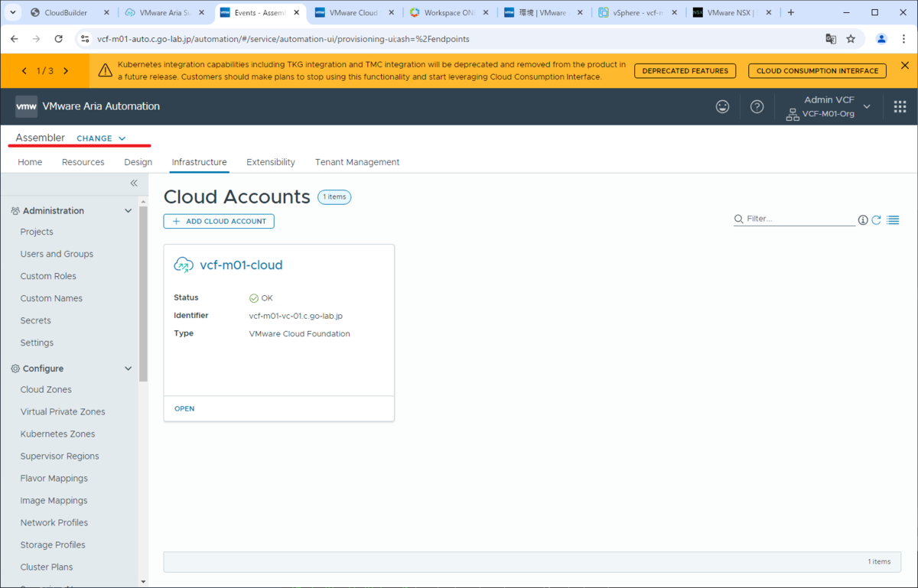Viewport: 918px width, 588px height.
Task: Click OPEN on vcf-m01-cloud card
Action: coord(184,409)
